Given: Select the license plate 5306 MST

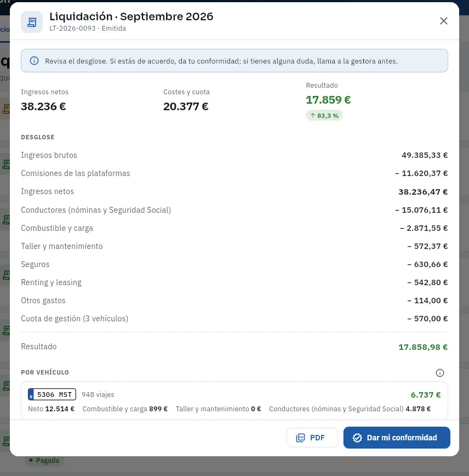Looking at the screenshot, I should 52,394.
